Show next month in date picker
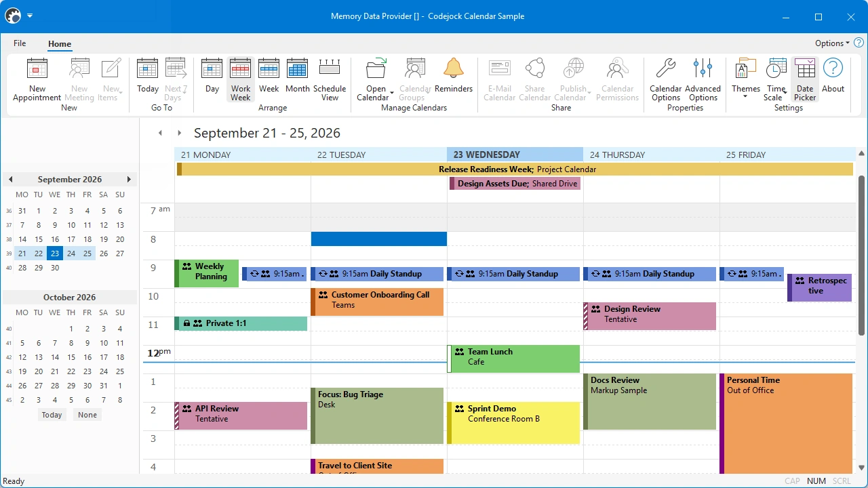Viewport: 868px width, 488px height. tap(129, 180)
